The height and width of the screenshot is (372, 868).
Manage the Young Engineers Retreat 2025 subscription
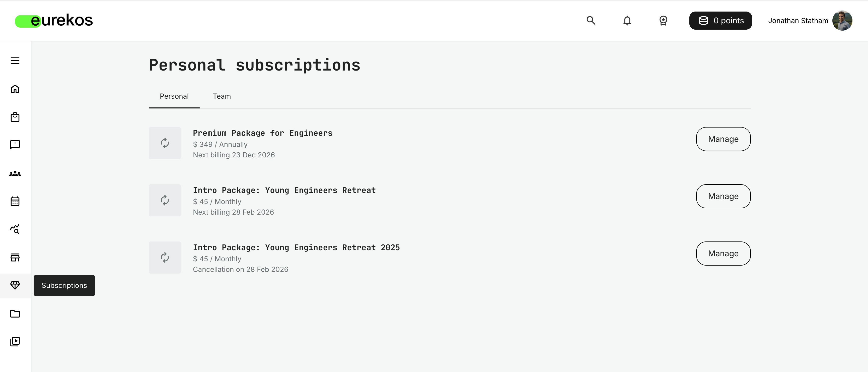[723, 253]
